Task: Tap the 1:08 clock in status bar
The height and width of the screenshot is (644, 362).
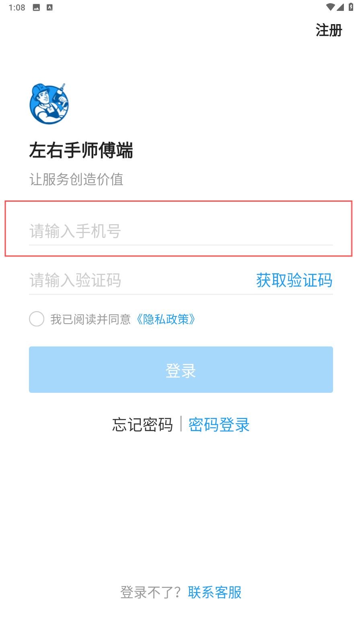Action: (x=17, y=8)
